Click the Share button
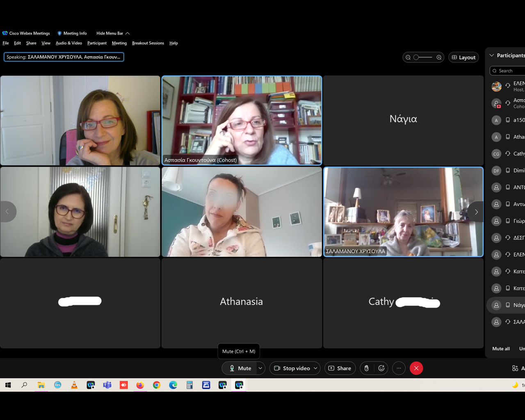525x420 pixels. pos(340,368)
